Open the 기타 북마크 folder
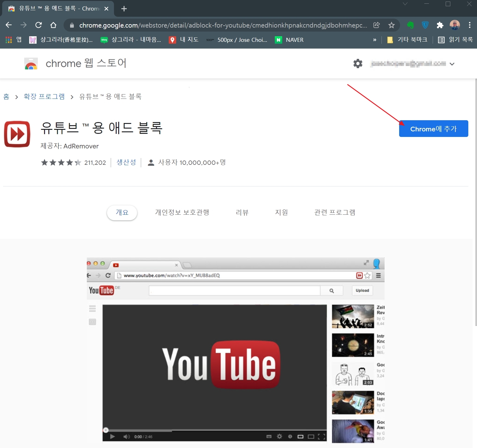The height and width of the screenshot is (448, 477). [x=407, y=40]
